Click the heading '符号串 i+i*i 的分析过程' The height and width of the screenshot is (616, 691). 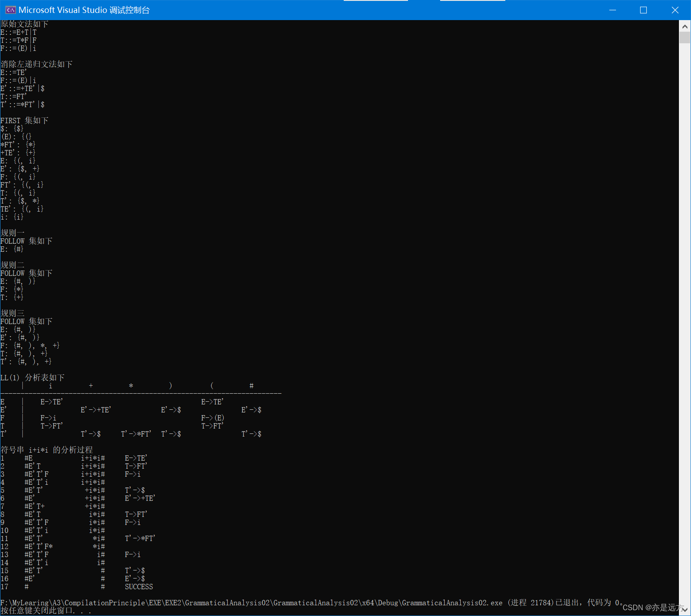[x=47, y=450]
